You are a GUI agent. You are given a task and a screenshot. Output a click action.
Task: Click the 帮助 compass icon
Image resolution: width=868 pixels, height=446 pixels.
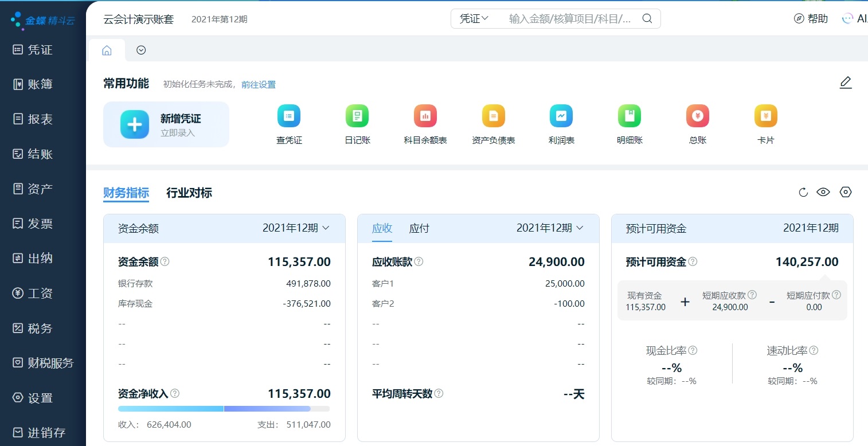click(799, 18)
